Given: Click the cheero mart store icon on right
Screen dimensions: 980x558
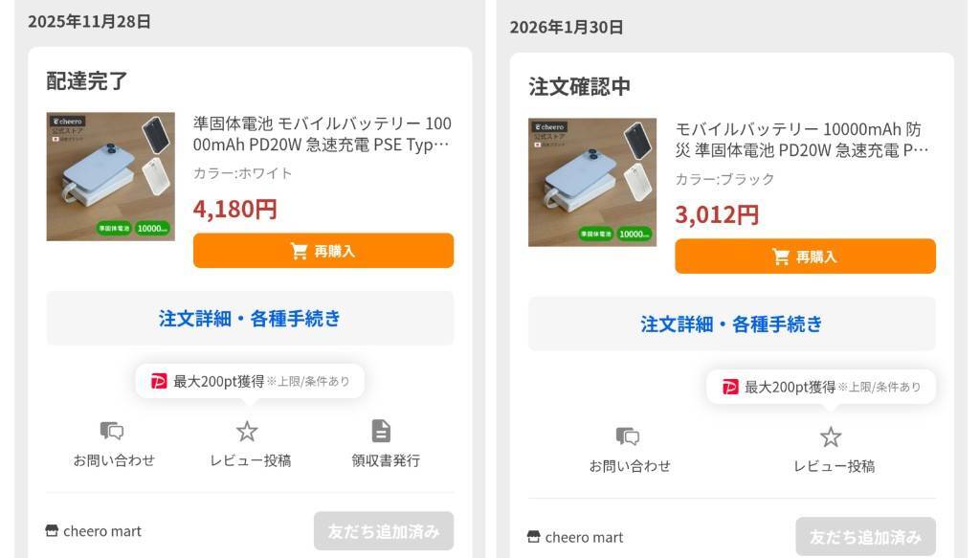Looking at the screenshot, I should click(x=534, y=537).
